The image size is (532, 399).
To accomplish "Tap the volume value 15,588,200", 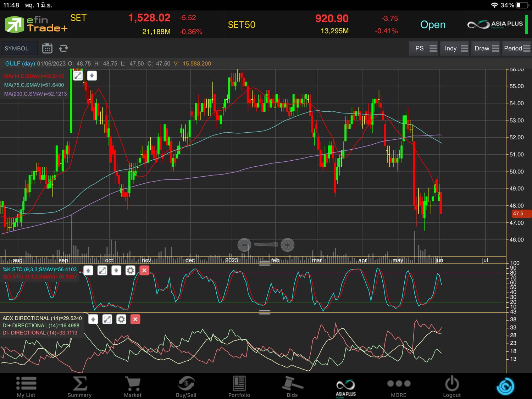I will tap(197, 63).
